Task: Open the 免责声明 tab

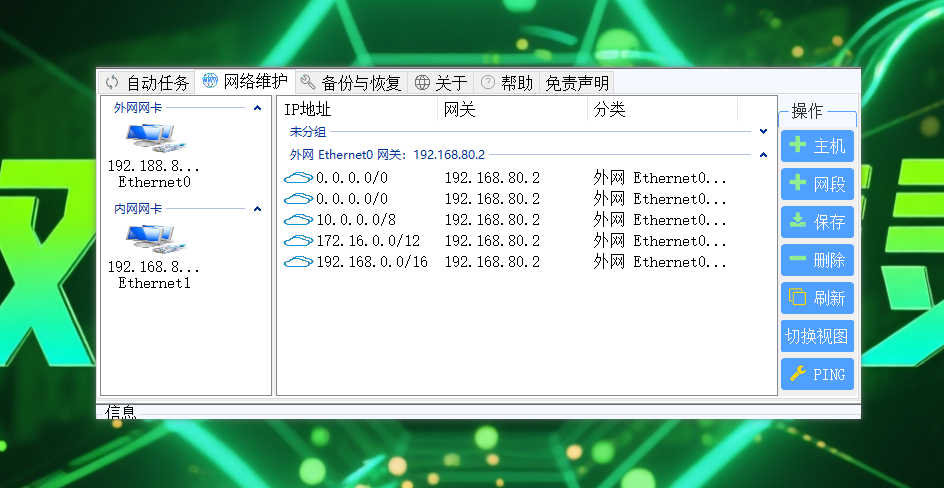Action: click(577, 82)
